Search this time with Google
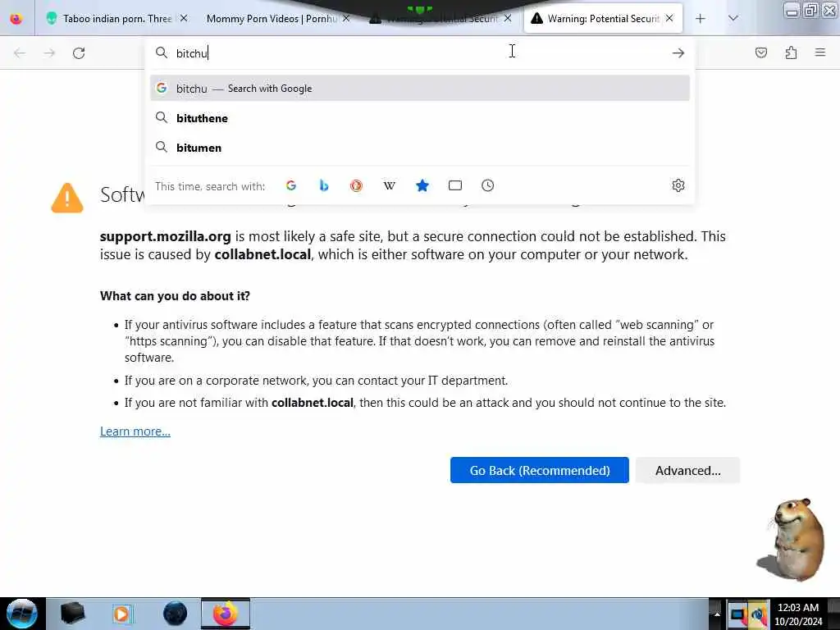The image size is (840, 630). click(x=291, y=185)
